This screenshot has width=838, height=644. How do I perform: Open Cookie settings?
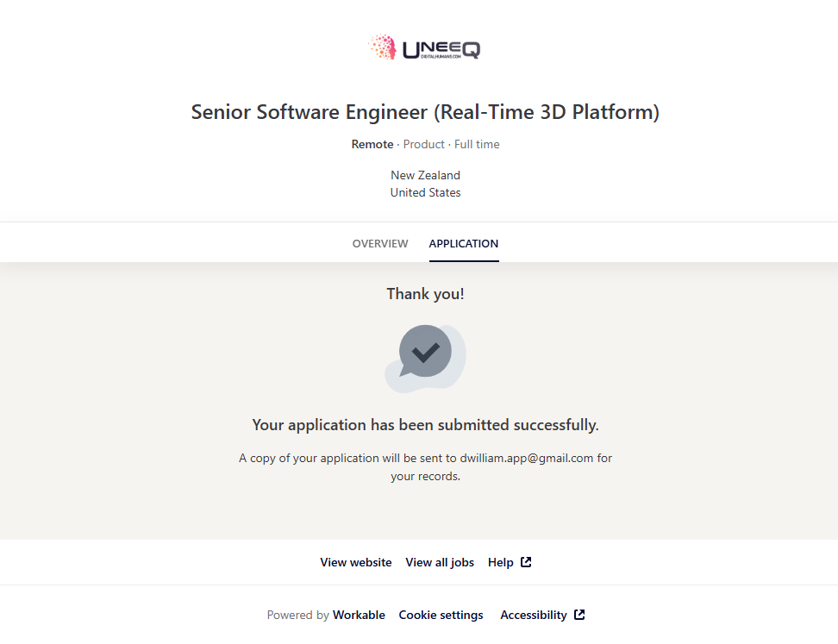tap(441, 615)
